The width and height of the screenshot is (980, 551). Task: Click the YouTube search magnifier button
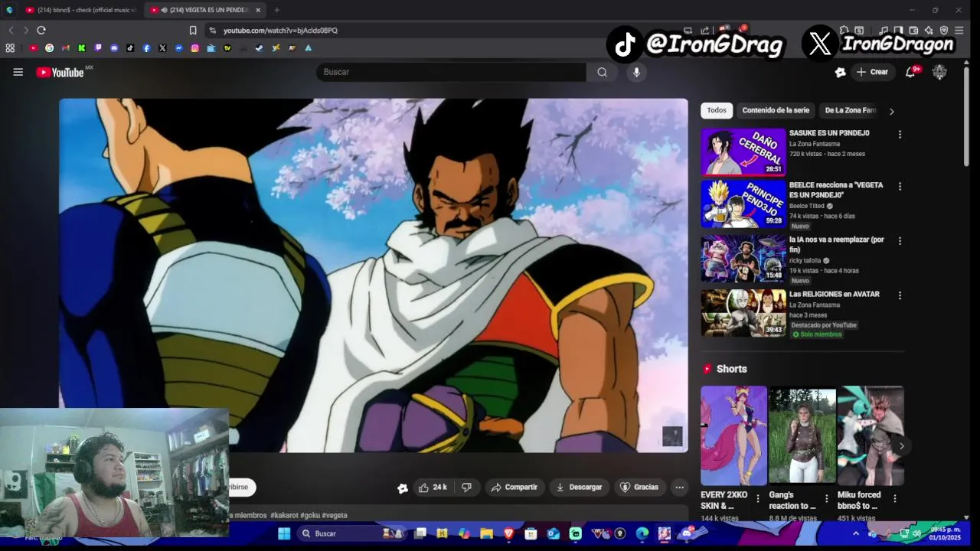click(x=602, y=72)
